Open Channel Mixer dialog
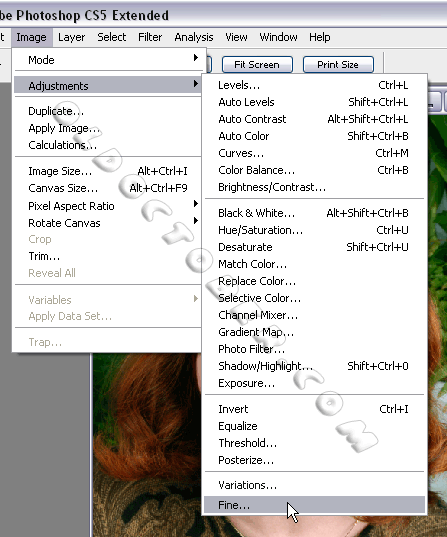 (x=314, y=315)
